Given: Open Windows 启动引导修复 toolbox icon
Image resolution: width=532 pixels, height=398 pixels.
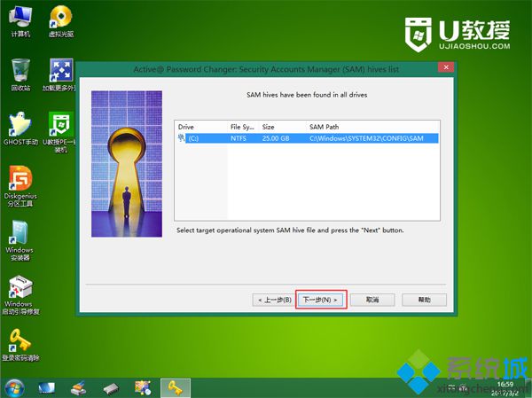Looking at the screenshot, I should tap(20, 294).
